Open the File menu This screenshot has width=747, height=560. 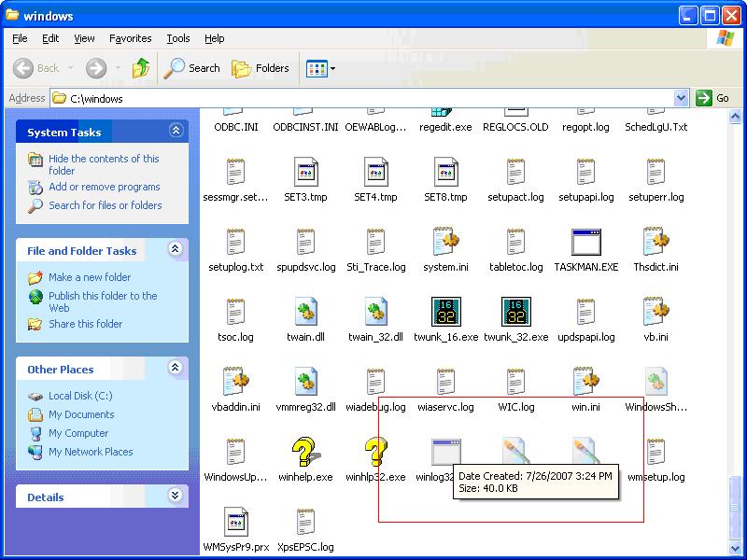pos(20,38)
